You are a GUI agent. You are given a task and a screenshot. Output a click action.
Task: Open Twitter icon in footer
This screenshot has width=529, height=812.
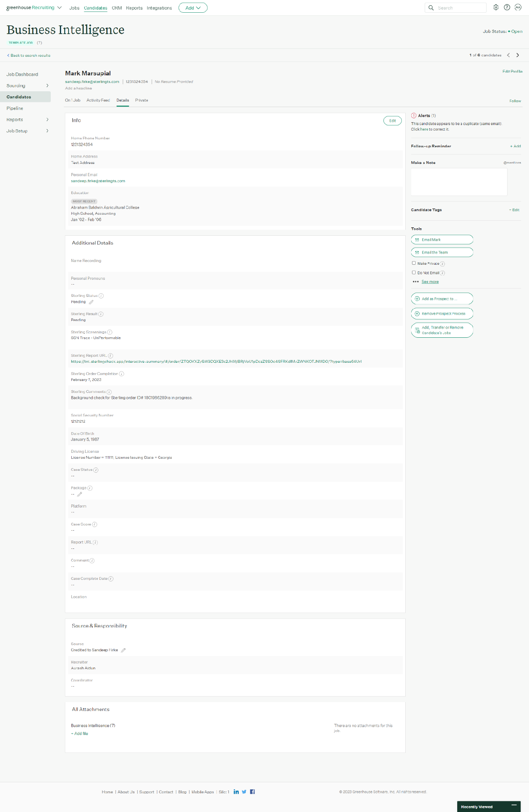(244, 792)
